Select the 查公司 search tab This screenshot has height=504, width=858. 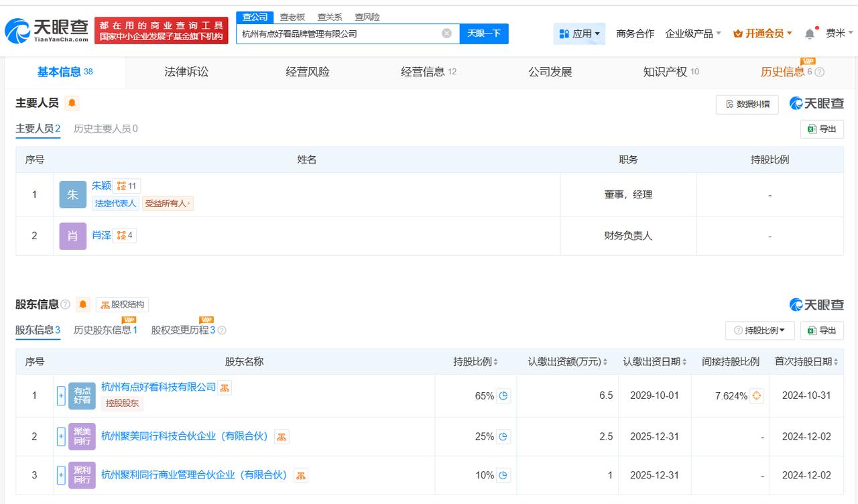[x=255, y=17]
